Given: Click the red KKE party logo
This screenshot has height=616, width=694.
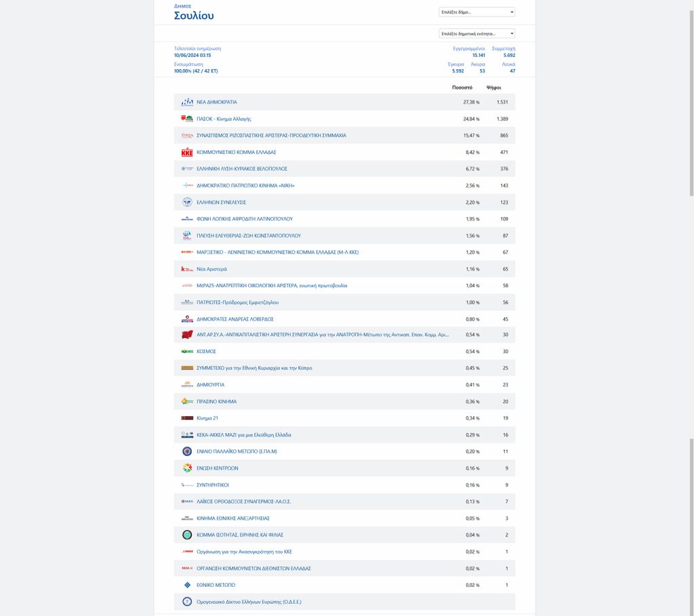Looking at the screenshot, I should click(x=187, y=152).
